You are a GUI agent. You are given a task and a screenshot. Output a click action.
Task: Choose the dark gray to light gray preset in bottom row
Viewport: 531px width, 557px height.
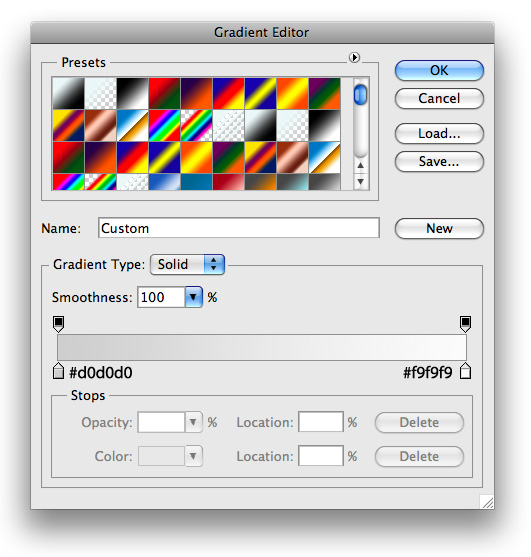(x=324, y=182)
